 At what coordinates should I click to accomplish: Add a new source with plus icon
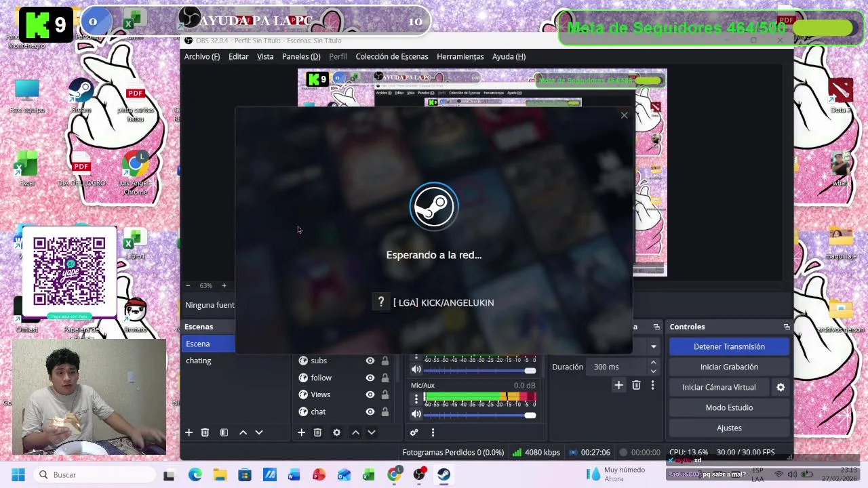click(x=301, y=432)
